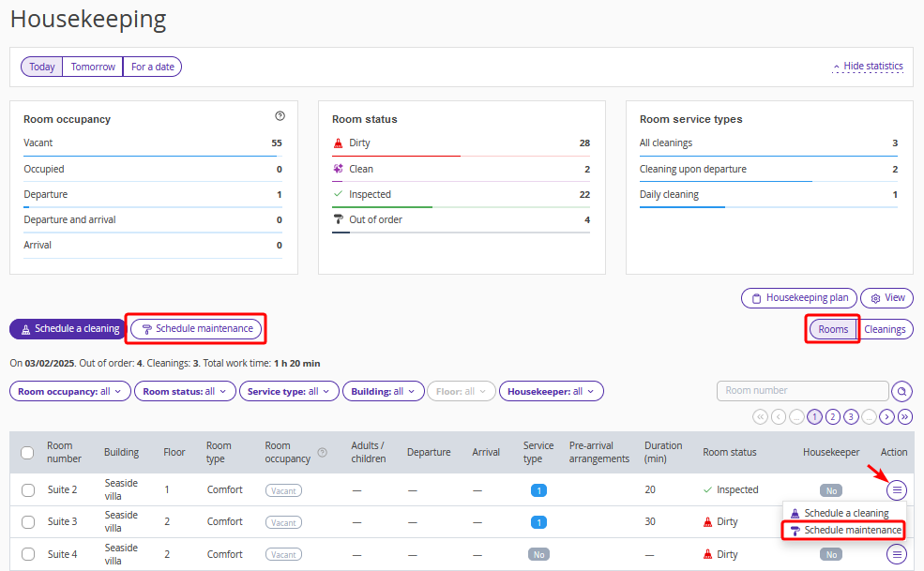The height and width of the screenshot is (571, 924).
Task: Open the action menu icon for Suite 2
Action: (x=897, y=489)
